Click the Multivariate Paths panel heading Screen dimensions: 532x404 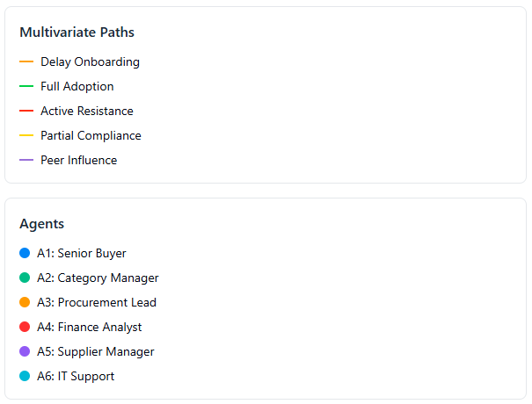77,32
